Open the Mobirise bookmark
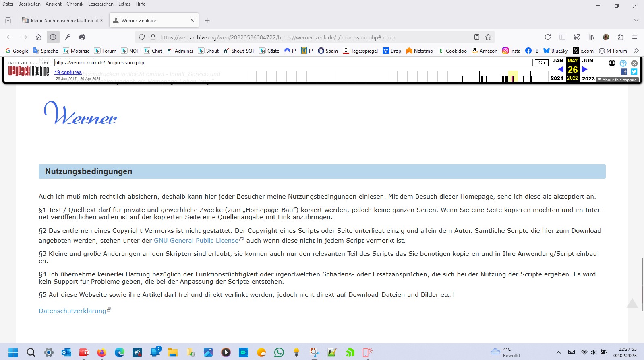The width and height of the screenshot is (644, 360). coord(76,51)
